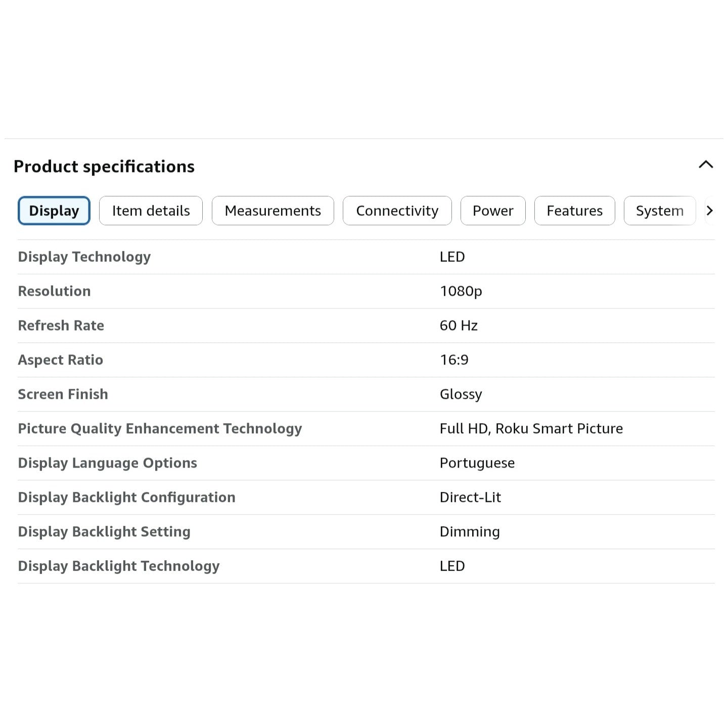This screenshot has width=728, height=728.
Task: Open the Measurements tab
Action: pos(272,211)
